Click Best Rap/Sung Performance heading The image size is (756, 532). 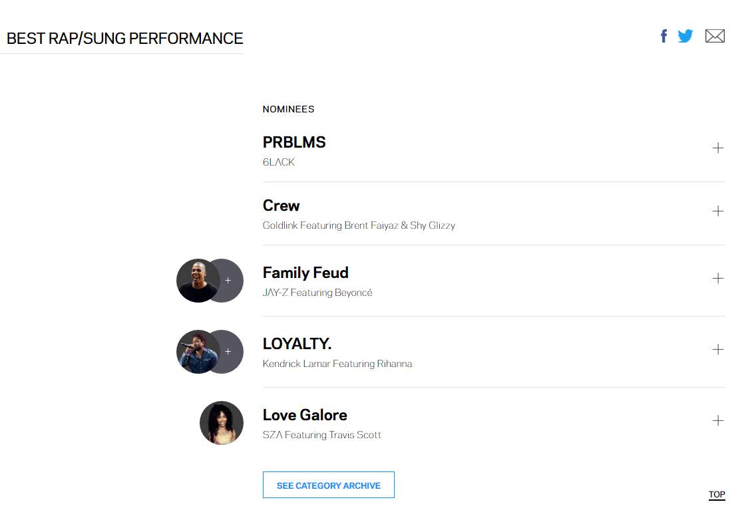pos(124,39)
